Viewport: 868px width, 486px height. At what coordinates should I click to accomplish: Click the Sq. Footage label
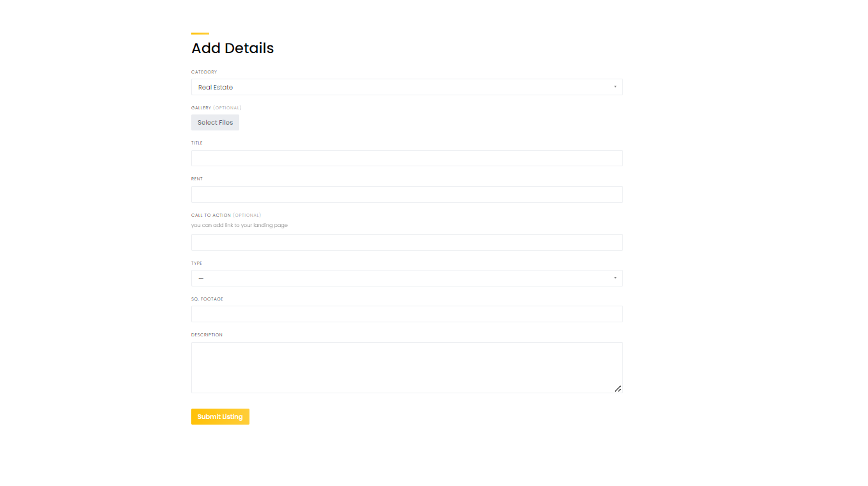click(x=207, y=299)
